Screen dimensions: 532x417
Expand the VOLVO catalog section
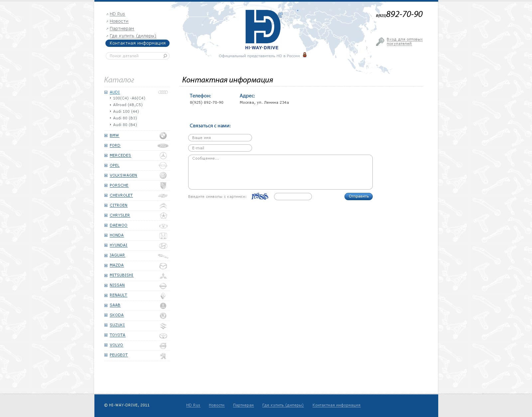[106, 345]
